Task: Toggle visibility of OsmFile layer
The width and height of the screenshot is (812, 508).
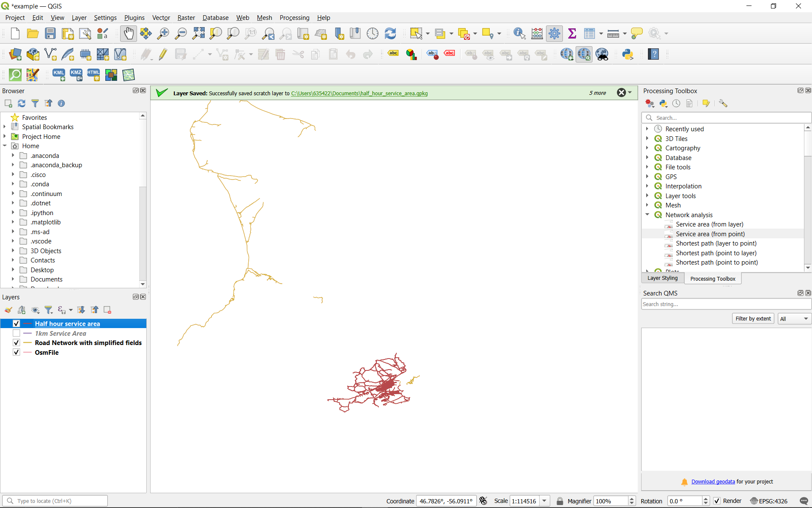Action: coord(16,352)
